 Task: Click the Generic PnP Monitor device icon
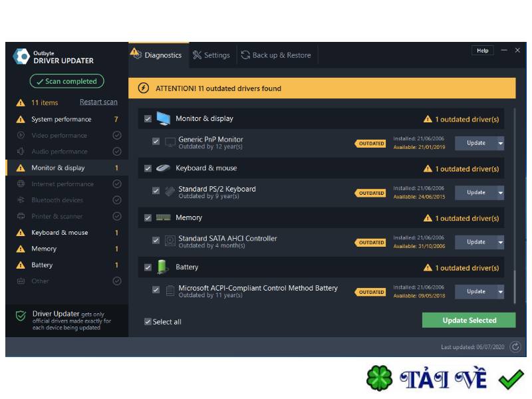point(170,142)
